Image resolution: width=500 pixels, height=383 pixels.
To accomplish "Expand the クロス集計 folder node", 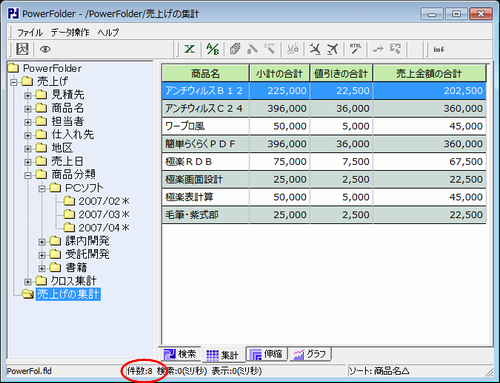I will pos(28,282).
